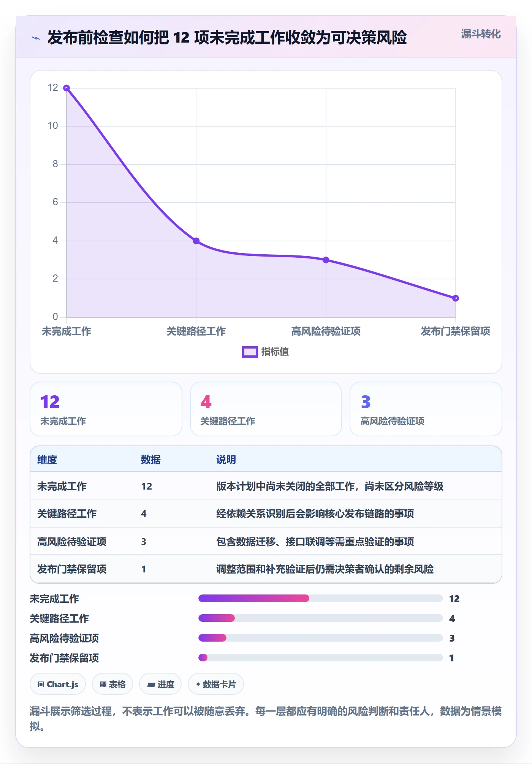Click the y-axis tick label 10
Screen dimensions: 532x764
pos(53,126)
